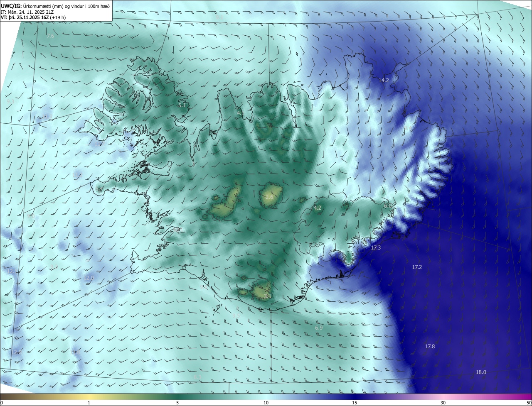Click the 4.2 value label
Viewport: 532px width, 406px height.
318,208
